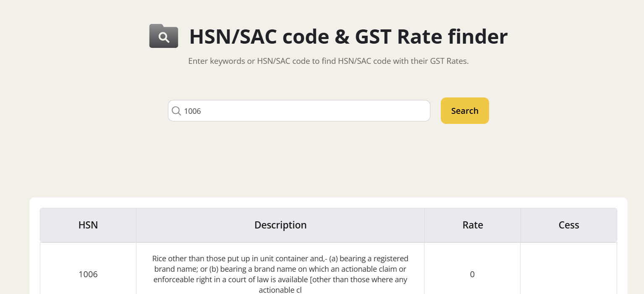Select HSN code 1006 table cell
The height and width of the screenshot is (294, 644).
(88, 274)
